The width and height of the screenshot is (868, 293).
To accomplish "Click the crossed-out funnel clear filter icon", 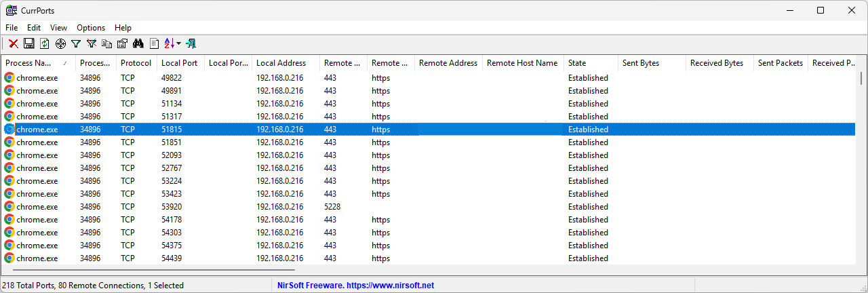I will (x=92, y=43).
